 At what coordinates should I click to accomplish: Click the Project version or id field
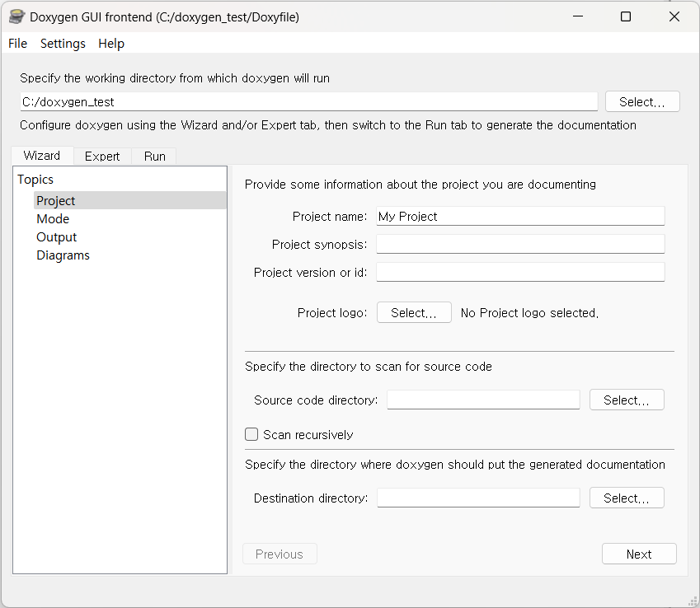pos(520,272)
